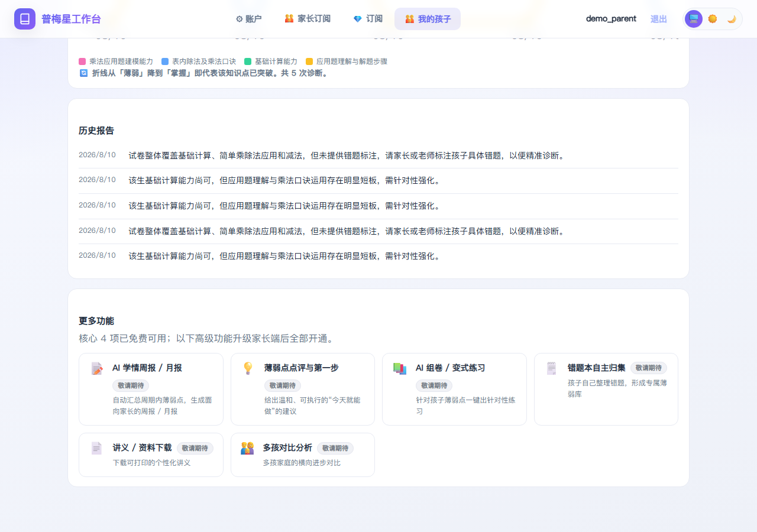Image resolution: width=757 pixels, height=532 pixels.
Task: Toggle the green 基础计算能力 legend swatch
Action: pyautogui.click(x=248, y=61)
